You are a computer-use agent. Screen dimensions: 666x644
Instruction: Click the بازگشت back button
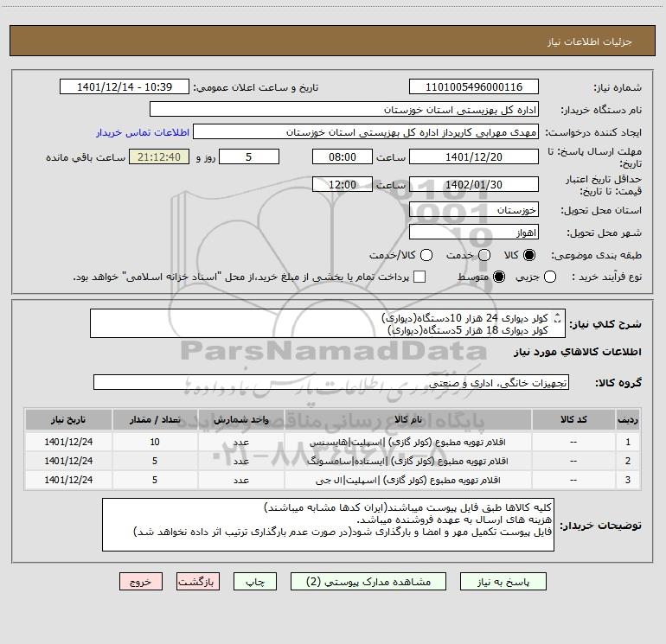pyautogui.click(x=198, y=582)
